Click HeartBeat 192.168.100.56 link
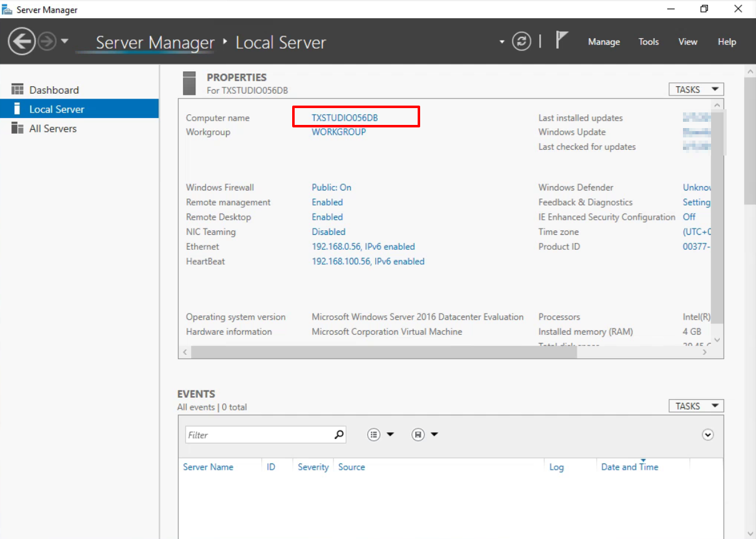 tap(368, 261)
